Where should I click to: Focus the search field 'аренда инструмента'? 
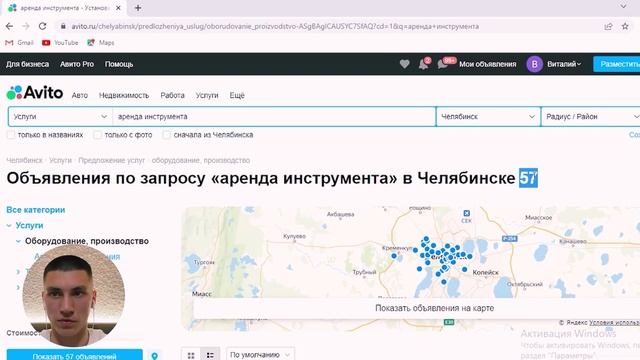click(274, 117)
